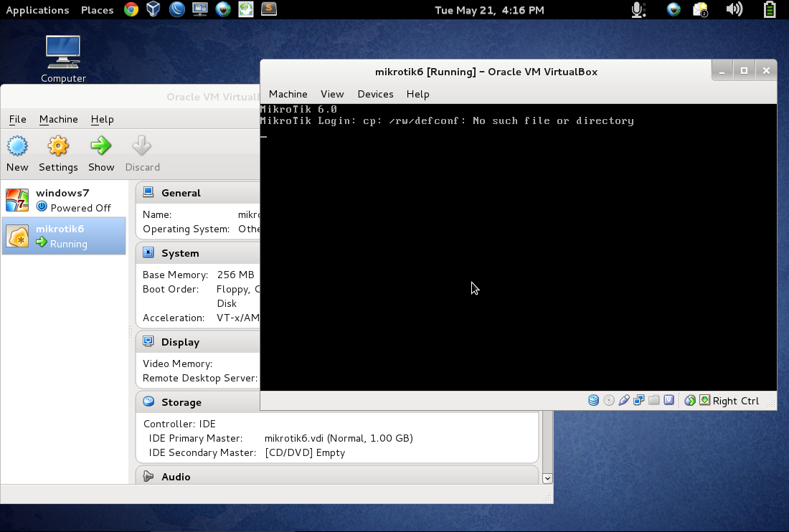This screenshot has height=532, width=789.
Task: Click the 'Controller: IDE' text
Action: pyautogui.click(x=179, y=424)
